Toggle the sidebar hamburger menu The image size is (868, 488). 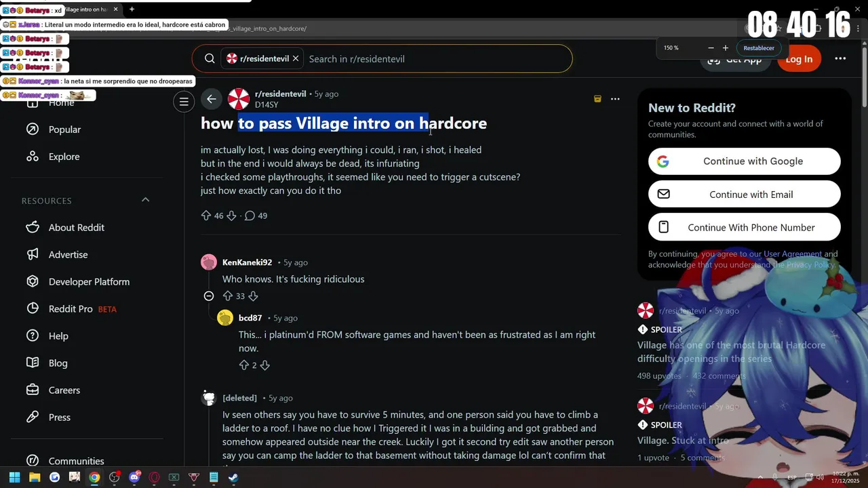pyautogui.click(x=183, y=102)
